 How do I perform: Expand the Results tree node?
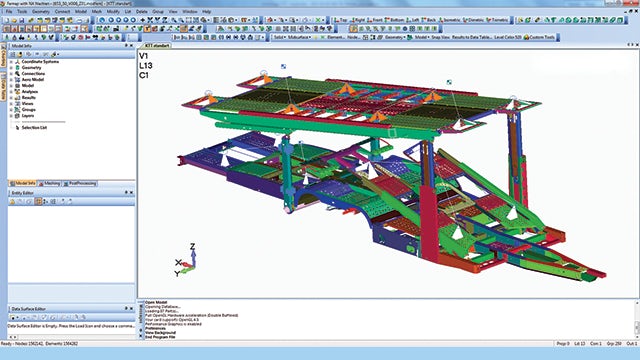pos(11,98)
